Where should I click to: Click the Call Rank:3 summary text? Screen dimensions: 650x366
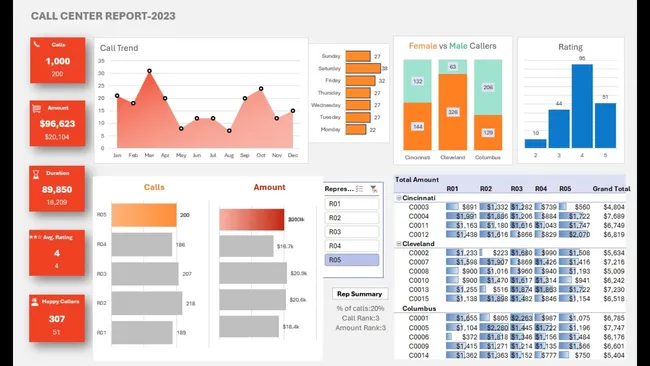pyautogui.click(x=361, y=318)
